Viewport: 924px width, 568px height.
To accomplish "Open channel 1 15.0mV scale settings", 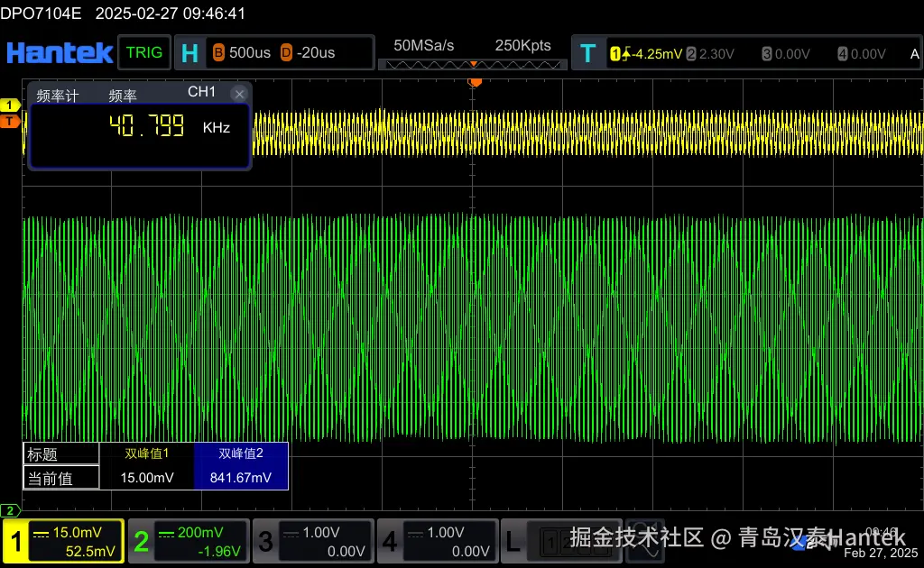I will click(x=76, y=542).
